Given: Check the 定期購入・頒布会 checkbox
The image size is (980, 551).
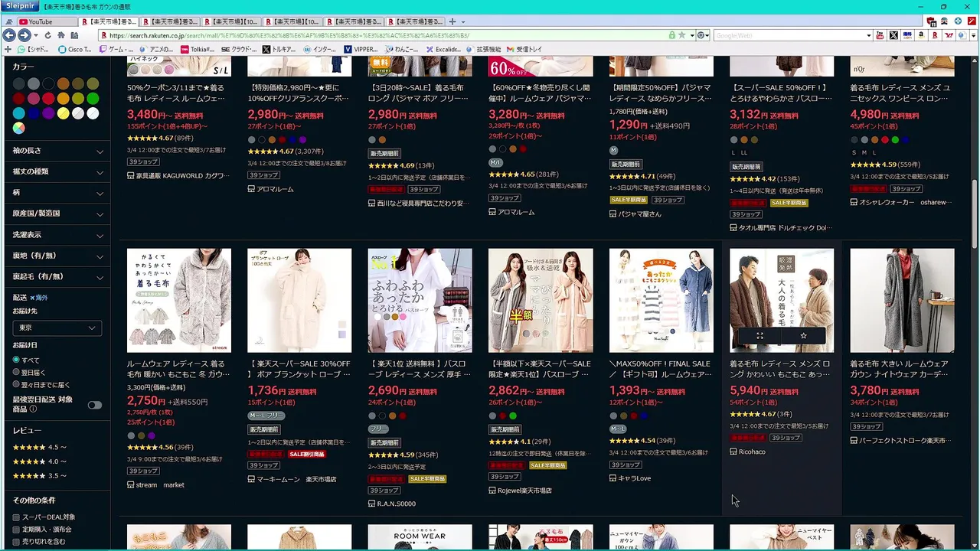Looking at the screenshot, I should coord(16,530).
